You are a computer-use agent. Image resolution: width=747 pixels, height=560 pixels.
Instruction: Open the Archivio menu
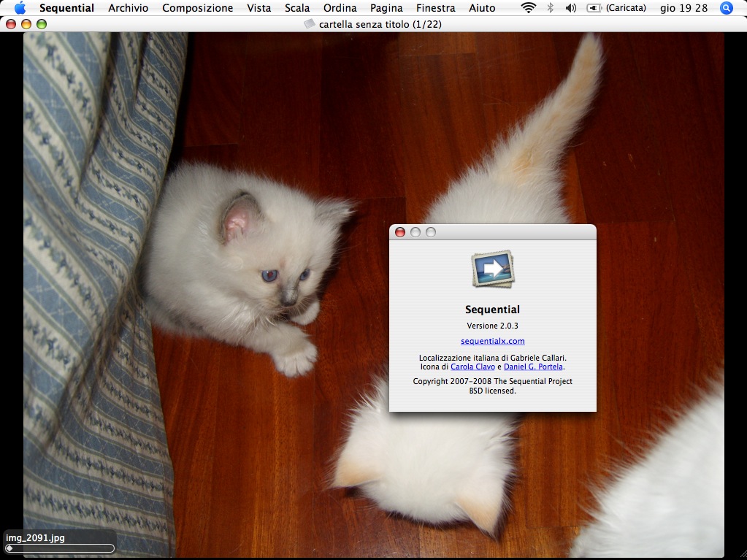click(129, 8)
